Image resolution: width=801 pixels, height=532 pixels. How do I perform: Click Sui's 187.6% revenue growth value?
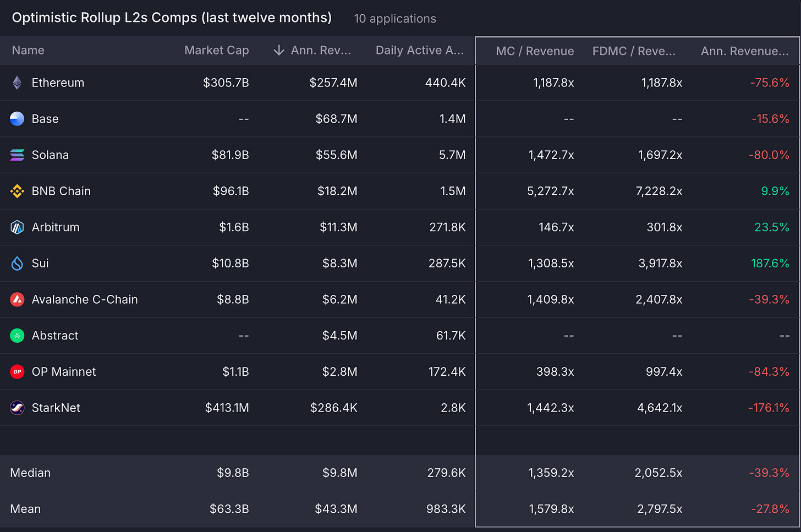coord(770,264)
